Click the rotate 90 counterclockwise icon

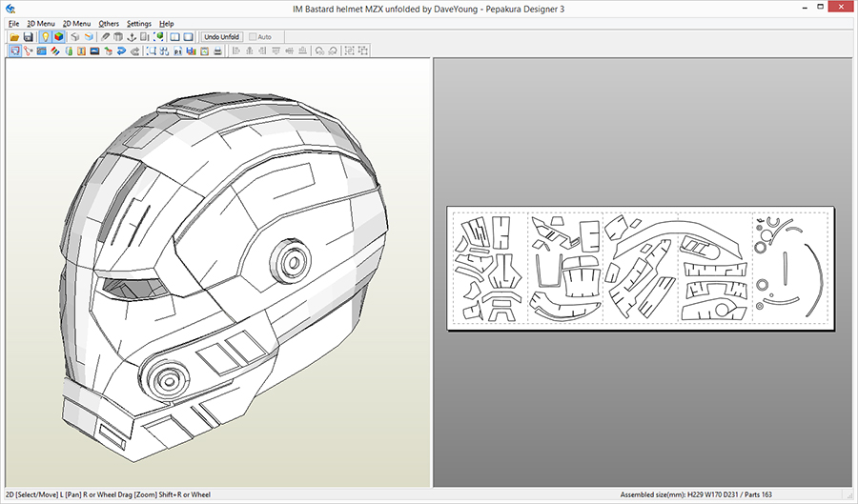[319, 50]
